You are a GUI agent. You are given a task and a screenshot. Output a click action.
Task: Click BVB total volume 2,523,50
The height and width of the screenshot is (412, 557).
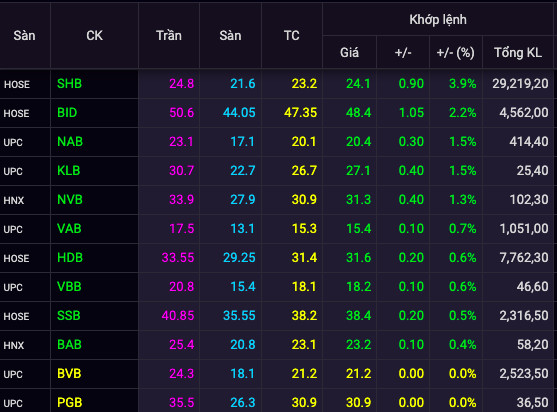[x=524, y=374]
